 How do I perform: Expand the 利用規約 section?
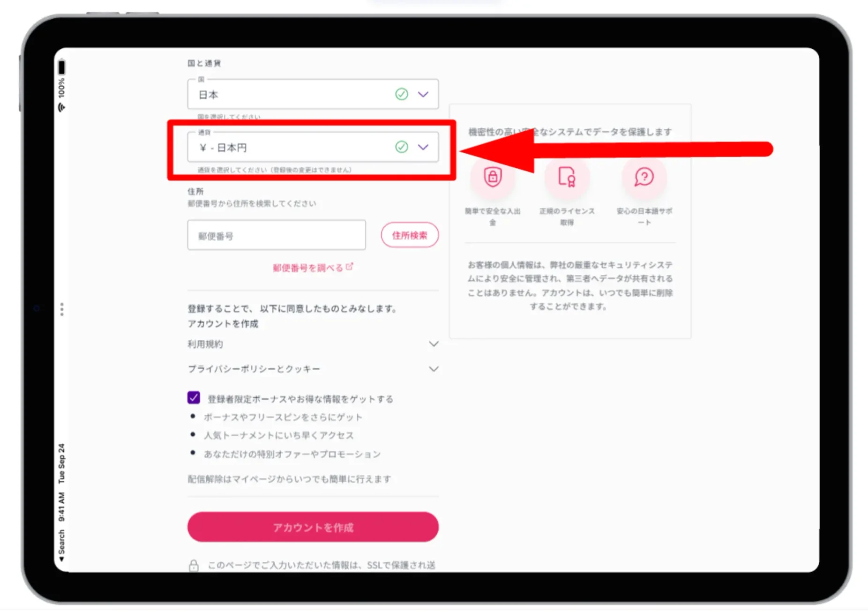pos(434,344)
